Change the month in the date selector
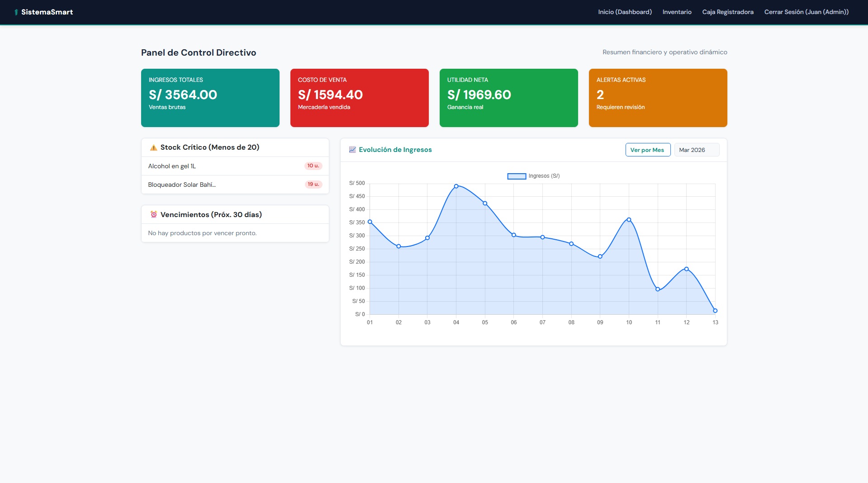868x483 pixels. click(696, 150)
